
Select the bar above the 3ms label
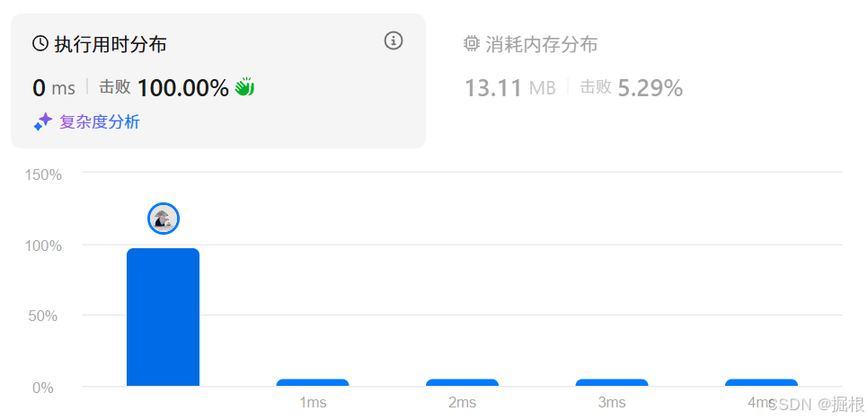click(x=612, y=382)
